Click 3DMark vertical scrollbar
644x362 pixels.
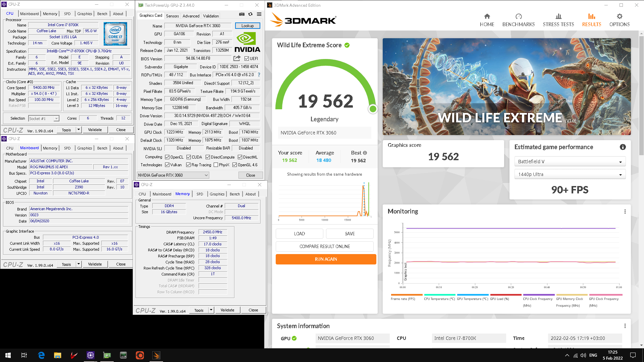tap(641, 96)
